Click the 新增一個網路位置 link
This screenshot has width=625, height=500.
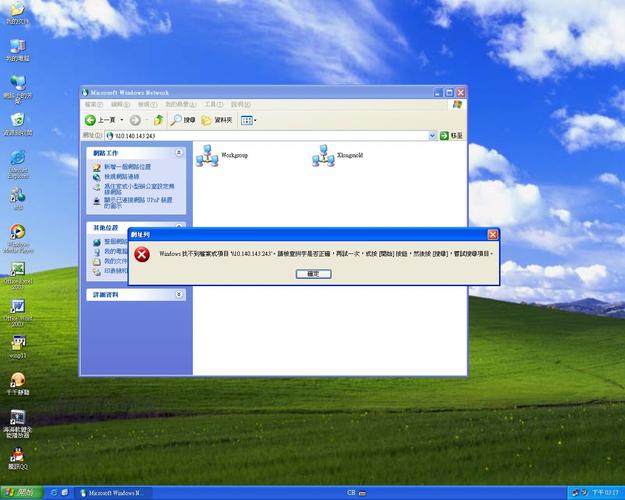[128, 167]
